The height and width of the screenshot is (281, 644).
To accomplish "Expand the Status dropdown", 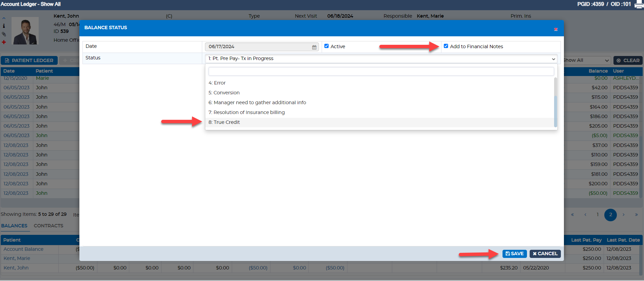I will (x=381, y=58).
